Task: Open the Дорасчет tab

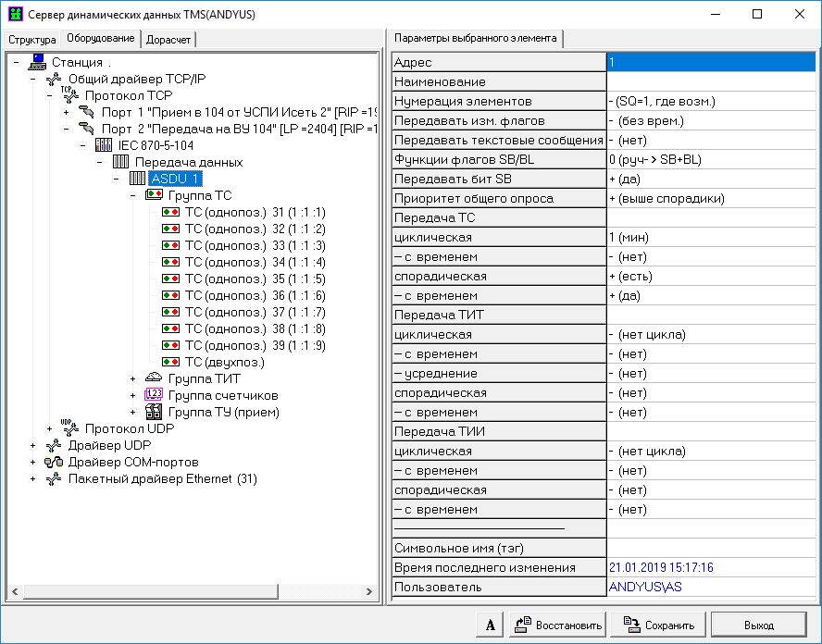Action: [x=168, y=40]
